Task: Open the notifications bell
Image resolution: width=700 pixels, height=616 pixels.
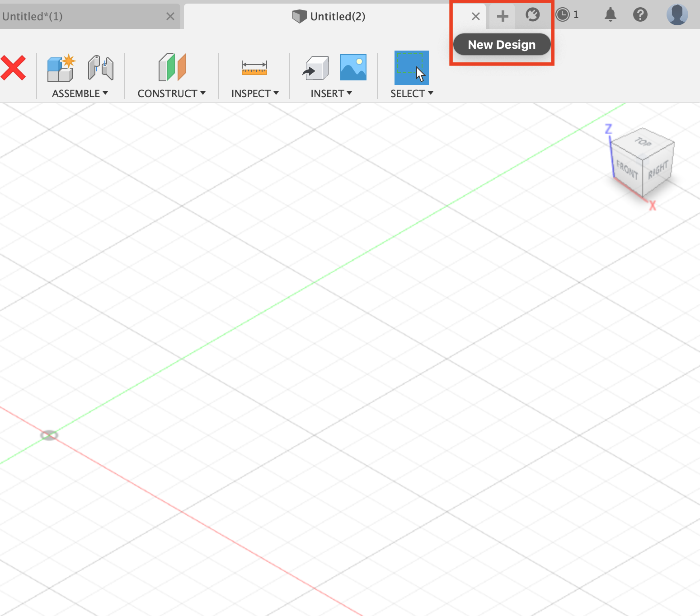Action: (x=610, y=15)
